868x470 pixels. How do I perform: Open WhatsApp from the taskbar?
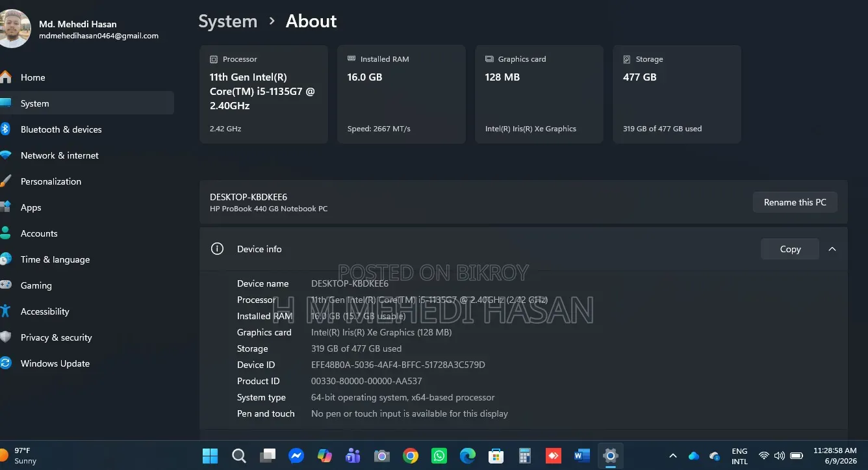click(x=439, y=456)
